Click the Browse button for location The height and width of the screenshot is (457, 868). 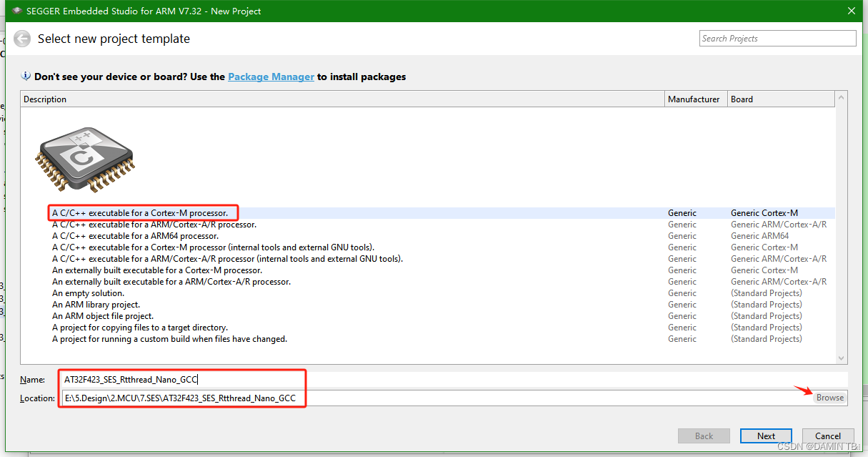click(830, 398)
